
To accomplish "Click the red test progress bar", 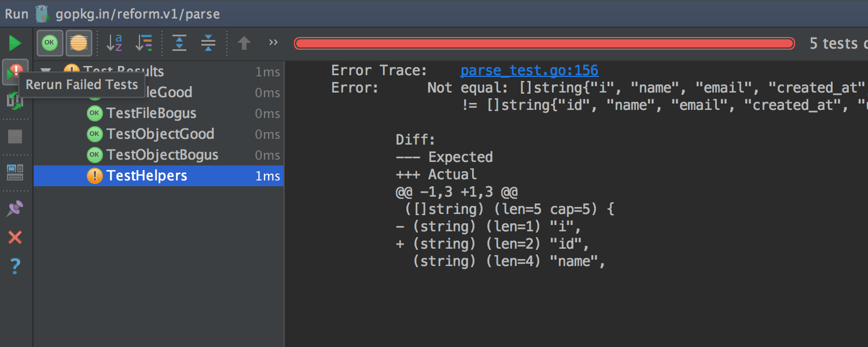I will pyautogui.click(x=544, y=43).
